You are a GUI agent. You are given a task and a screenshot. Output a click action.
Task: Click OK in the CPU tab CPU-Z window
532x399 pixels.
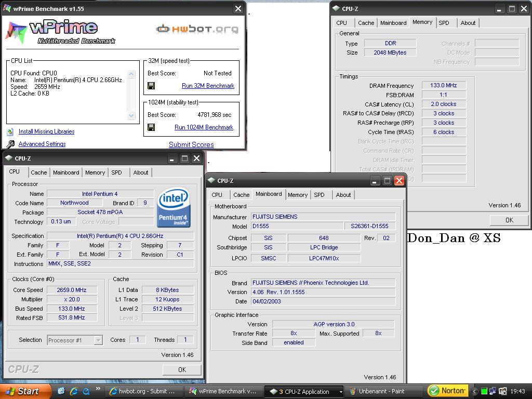click(182, 369)
